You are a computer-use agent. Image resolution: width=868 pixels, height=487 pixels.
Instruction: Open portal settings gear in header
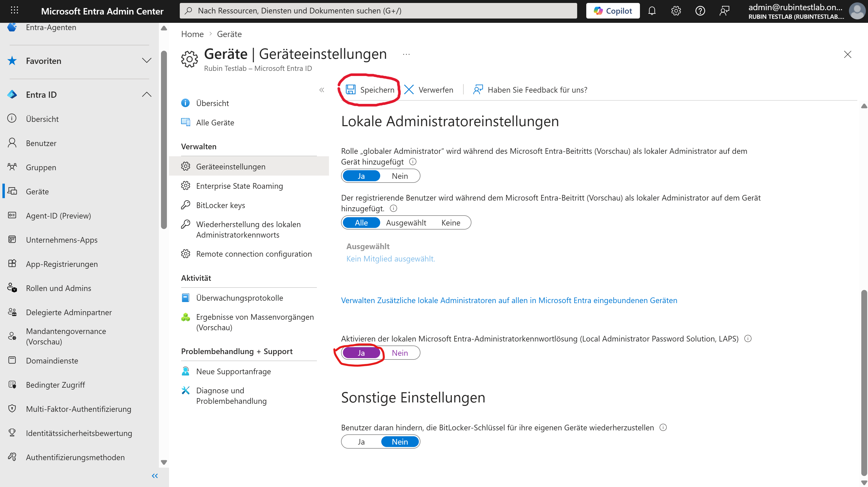tap(676, 11)
